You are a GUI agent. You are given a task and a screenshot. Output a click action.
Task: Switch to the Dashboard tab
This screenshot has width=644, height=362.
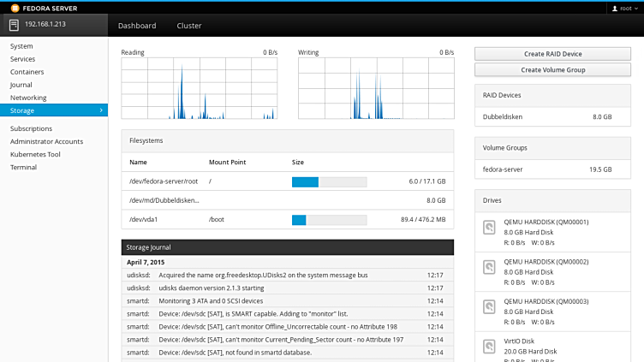point(137,26)
